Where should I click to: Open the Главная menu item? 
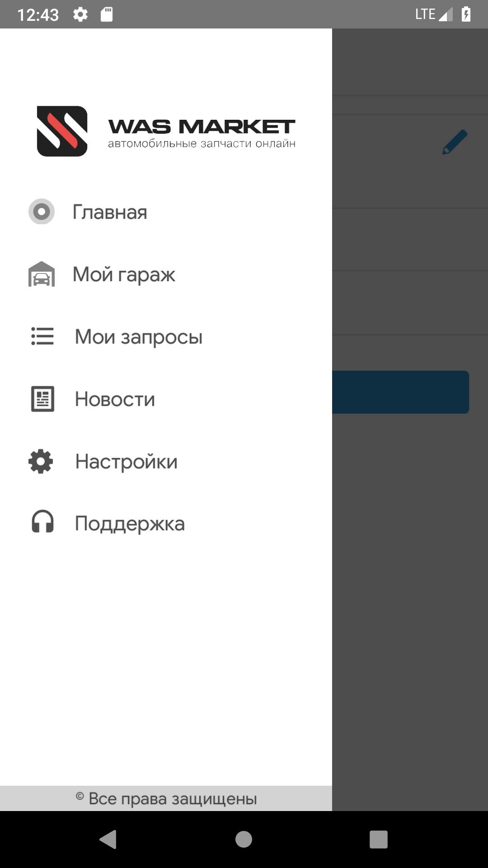pyautogui.click(x=166, y=212)
